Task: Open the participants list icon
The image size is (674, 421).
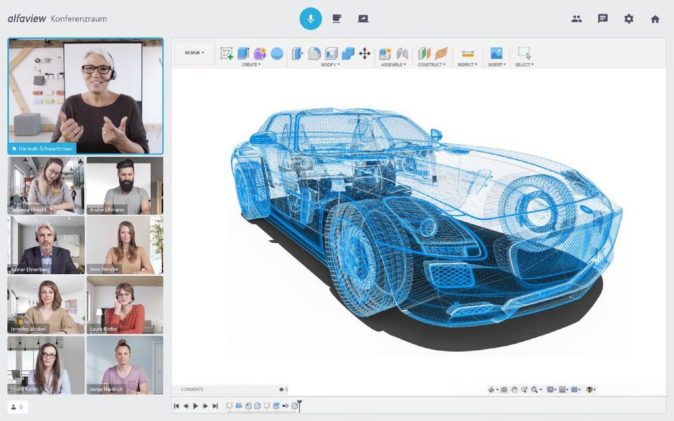Action: point(577,18)
